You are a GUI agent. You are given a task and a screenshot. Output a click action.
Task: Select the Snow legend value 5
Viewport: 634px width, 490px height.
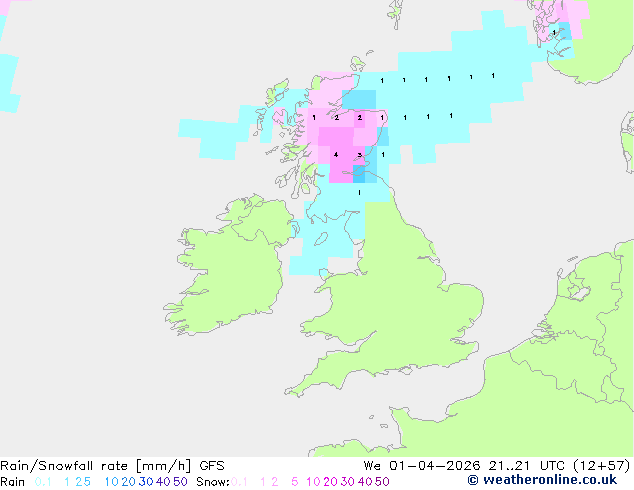point(295,482)
